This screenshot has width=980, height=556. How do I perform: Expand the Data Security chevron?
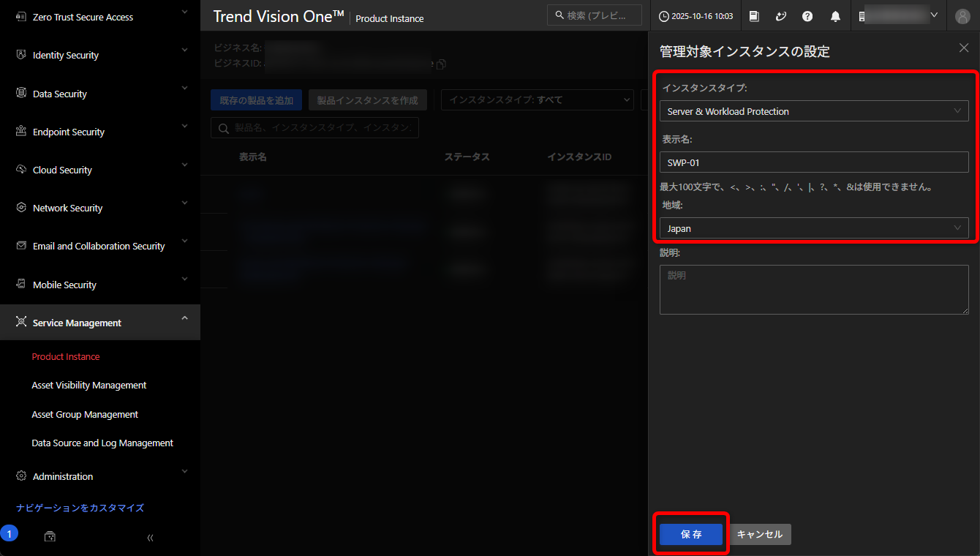184,89
